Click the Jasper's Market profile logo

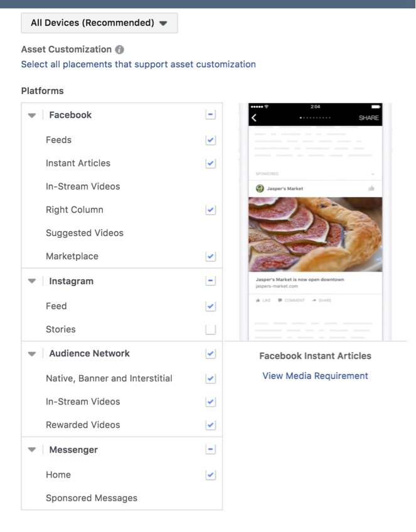pos(260,188)
